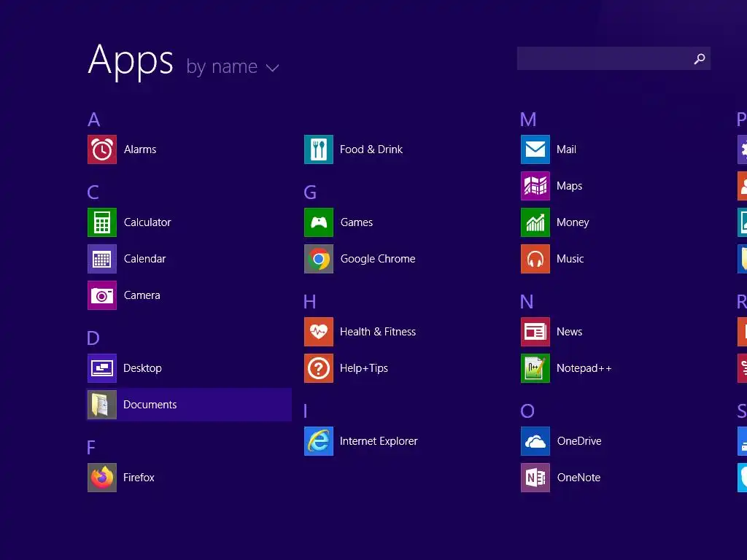Open the Food & Drink icon
747x560 pixels.
click(x=319, y=149)
